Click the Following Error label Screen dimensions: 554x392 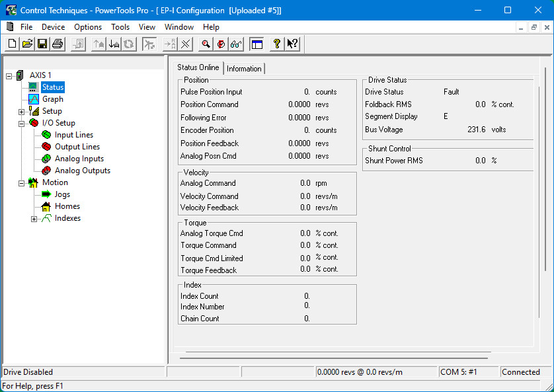tap(203, 118)
